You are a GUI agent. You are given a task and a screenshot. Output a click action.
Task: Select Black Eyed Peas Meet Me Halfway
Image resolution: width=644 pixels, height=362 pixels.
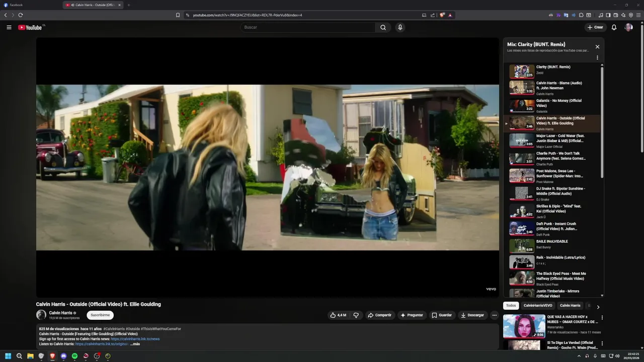tap(552, 279)
